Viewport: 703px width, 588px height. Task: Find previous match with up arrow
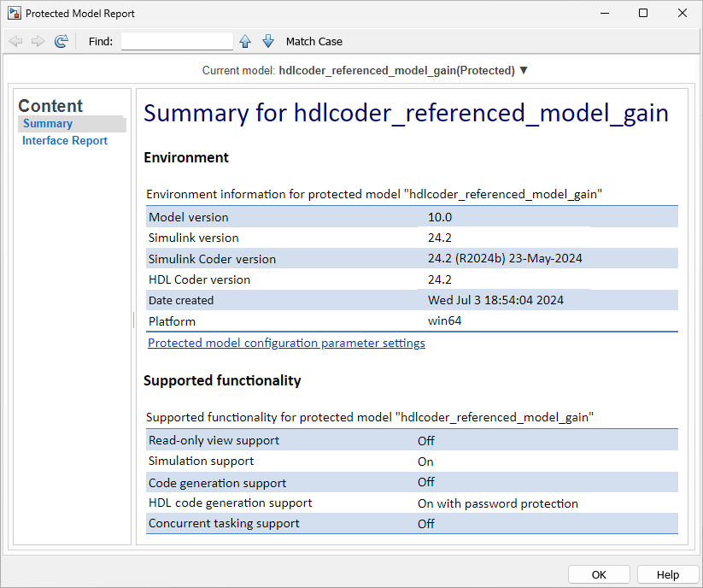pos(245,41)
